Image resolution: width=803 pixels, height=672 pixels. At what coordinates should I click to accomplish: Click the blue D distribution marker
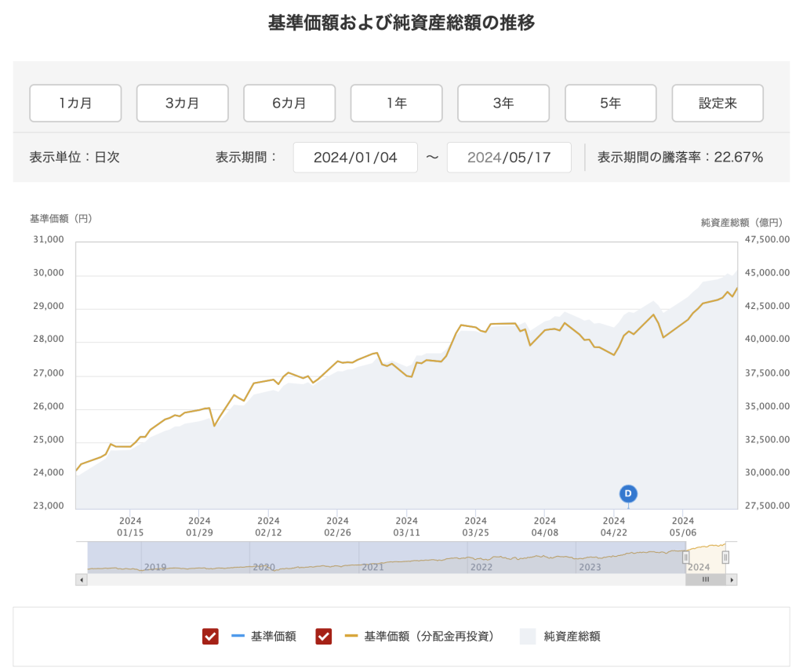pyautogui.click(x=628, y=493)
